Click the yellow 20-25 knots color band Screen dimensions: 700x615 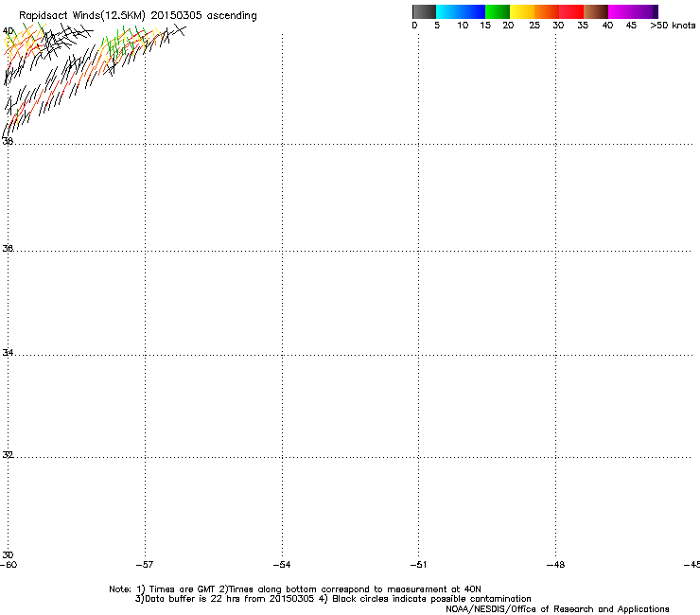[522, 11]
